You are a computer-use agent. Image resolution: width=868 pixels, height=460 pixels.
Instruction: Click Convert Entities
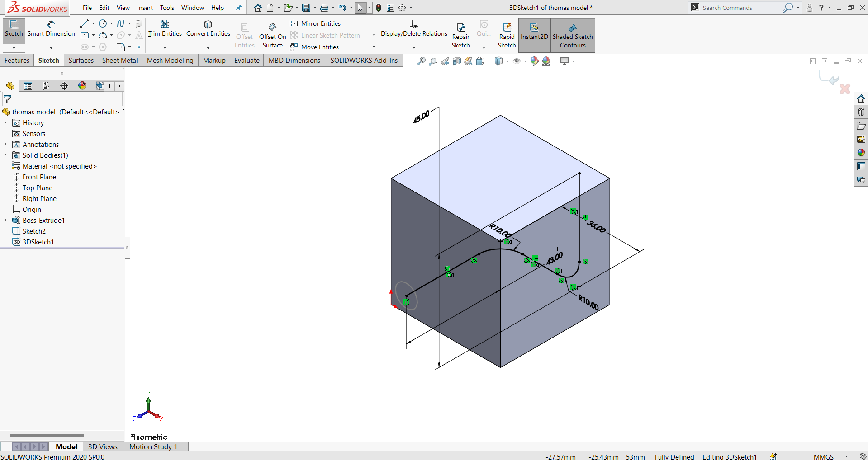208,29
